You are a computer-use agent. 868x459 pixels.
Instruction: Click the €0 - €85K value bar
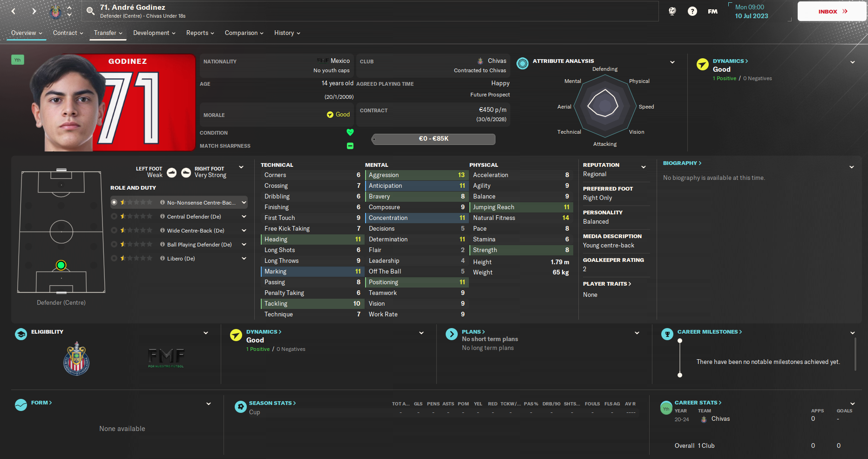[x=434, y=139]
